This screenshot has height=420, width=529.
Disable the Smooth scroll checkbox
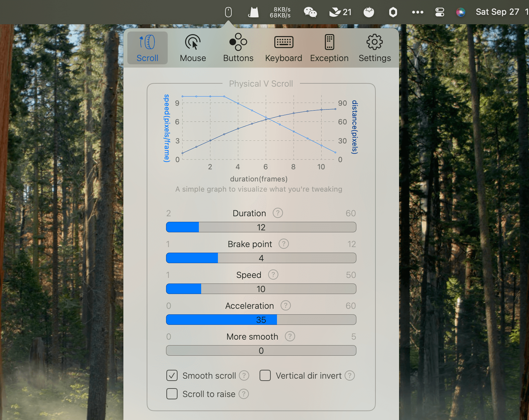coord(172,375)
